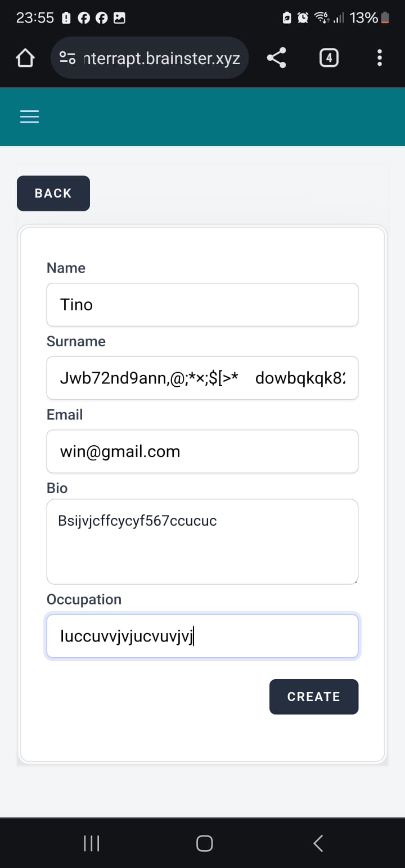Image resolution: width=405 pixels, height=868 pixels.
Task: Tap the address bar URL text
Action: click(x=161, y=58)
